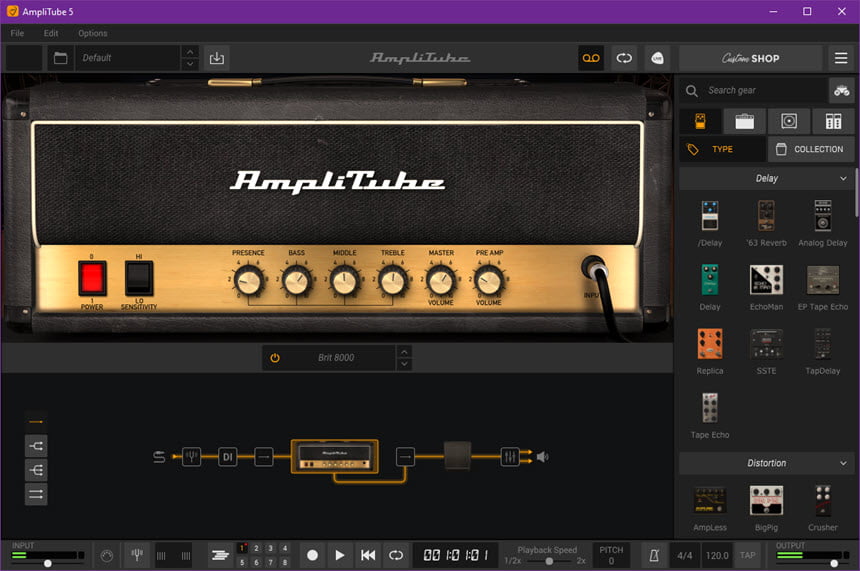Click the PRESENCE knob
The height and width of the screenshot is (571, 860).
(248, 281)
